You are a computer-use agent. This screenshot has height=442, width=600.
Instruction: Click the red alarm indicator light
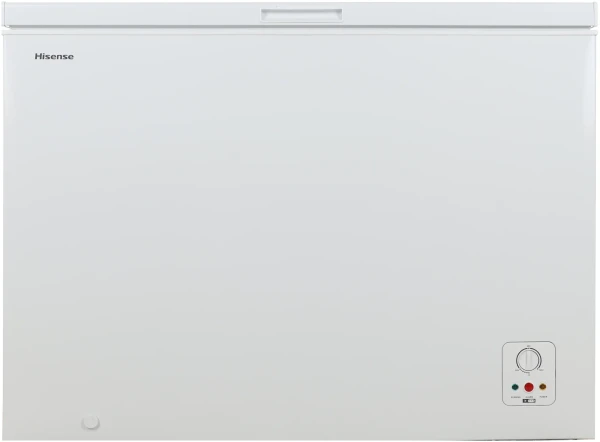[x=529, y=387]
